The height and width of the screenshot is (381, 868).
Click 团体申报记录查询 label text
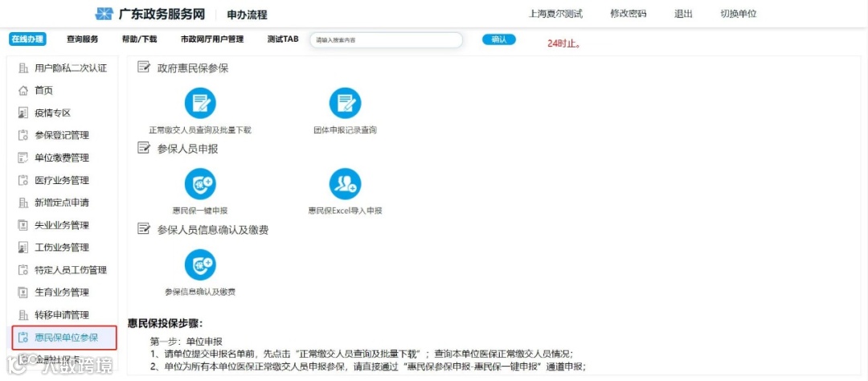tap(345, 130)
